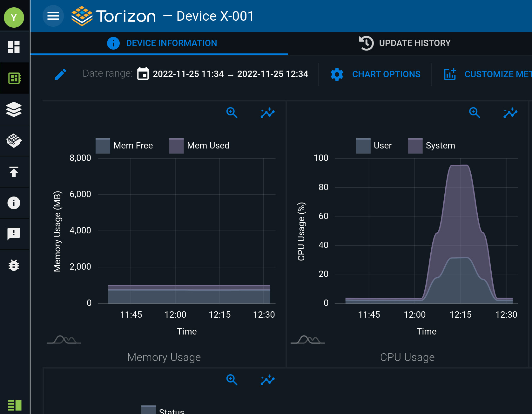
Task: Click the end date 2022-11-25 12:34
Action: pyautogui.click(x=273, y=74)
